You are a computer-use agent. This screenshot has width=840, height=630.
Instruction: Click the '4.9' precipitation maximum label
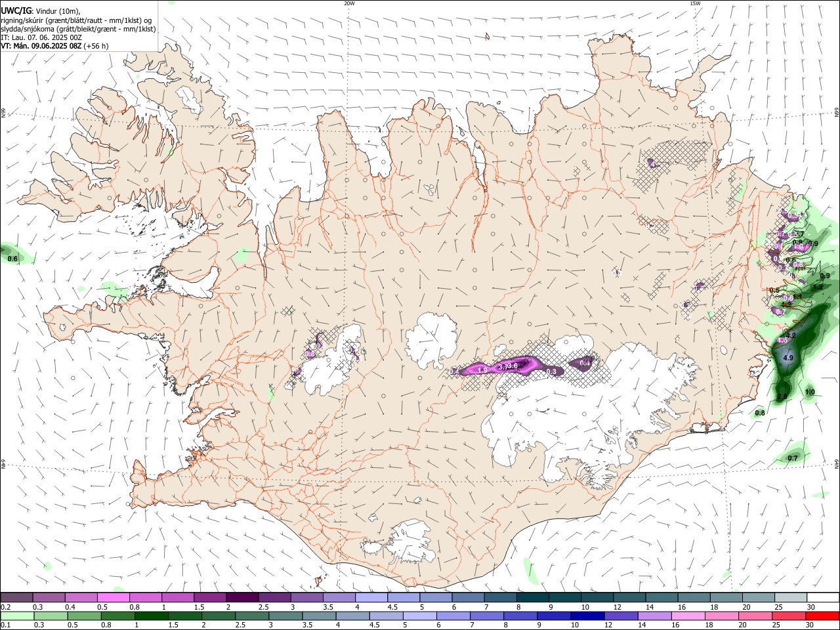coord(789,358)
